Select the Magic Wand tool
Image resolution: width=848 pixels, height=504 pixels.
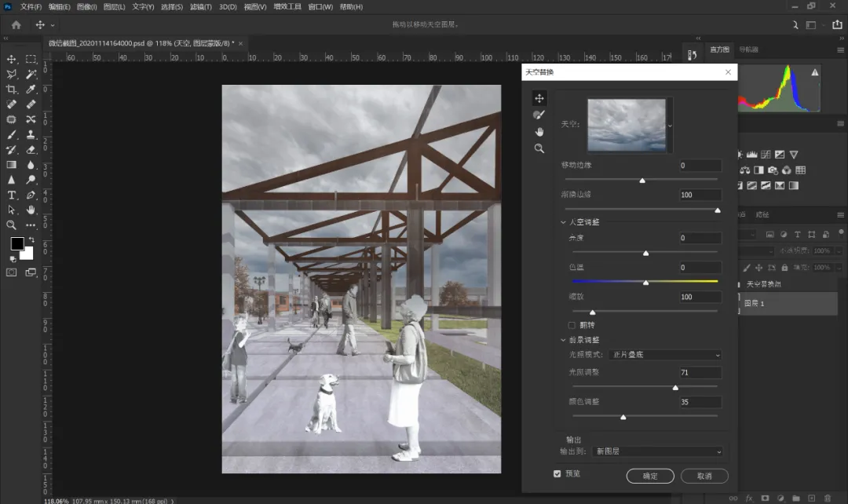pyautogui.click(x=31, y=75)
